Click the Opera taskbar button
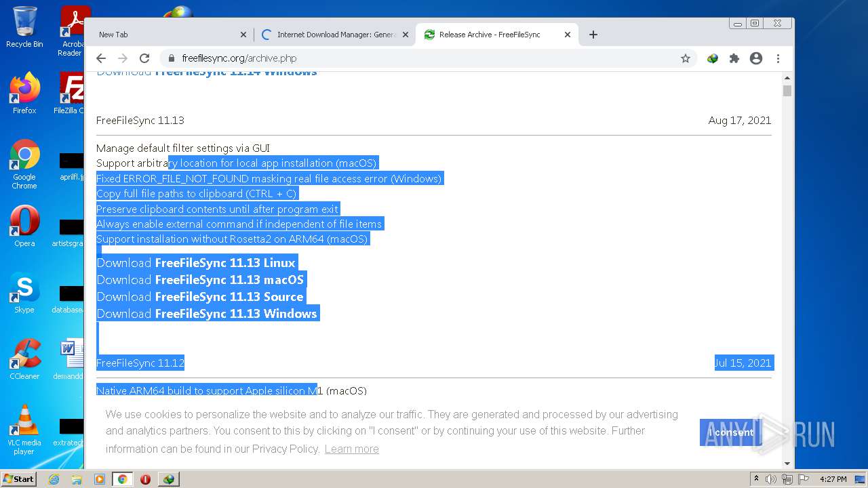Image resolution: width=868 pixels, height=488 pixels. tap(145, 479)
